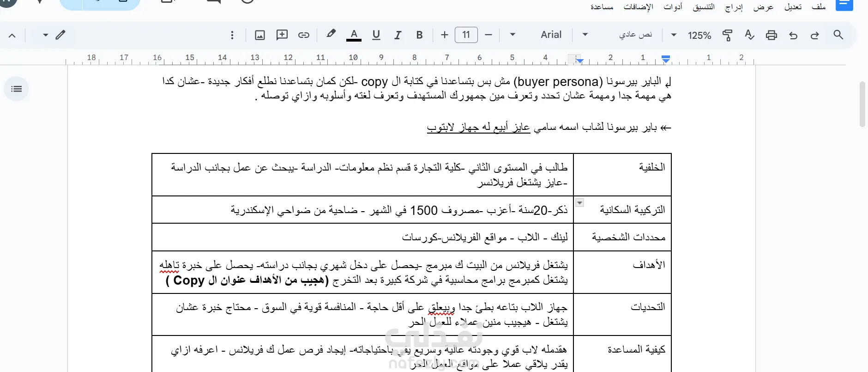Open the highlight color marker tool
This screenshot has height=372, width=868.
(x=331, y=34)
